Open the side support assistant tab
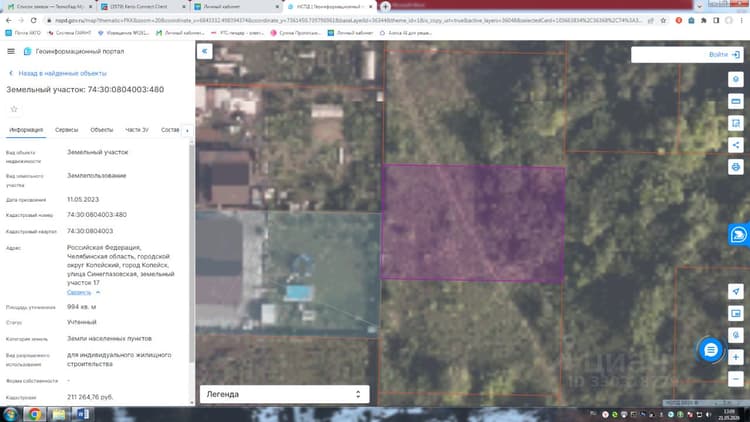 coord(739,234)
